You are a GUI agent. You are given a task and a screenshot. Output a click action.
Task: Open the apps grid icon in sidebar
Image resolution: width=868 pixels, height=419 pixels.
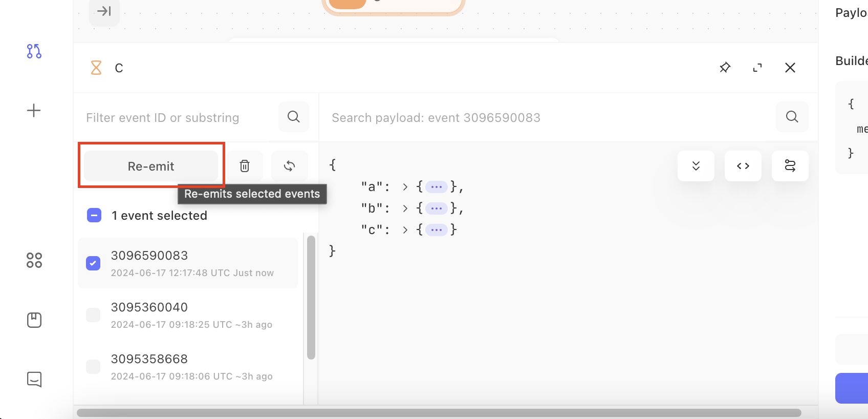[34, 260]
